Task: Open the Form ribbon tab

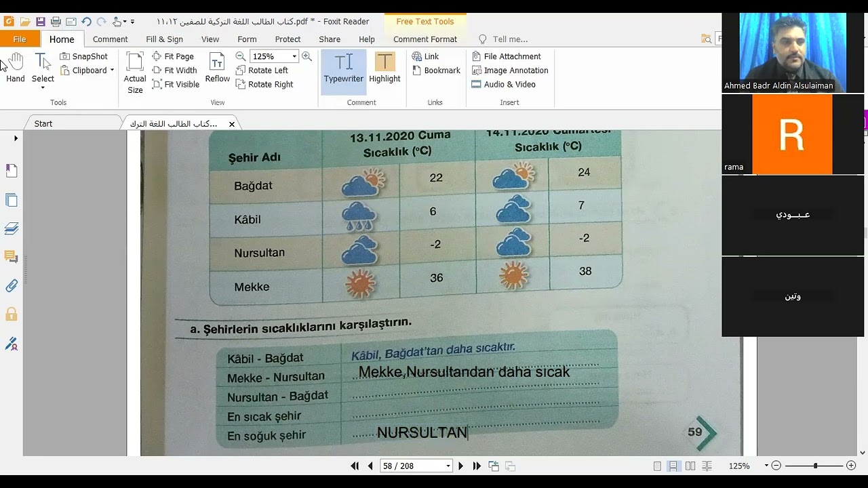Action: tap(247, 39)
